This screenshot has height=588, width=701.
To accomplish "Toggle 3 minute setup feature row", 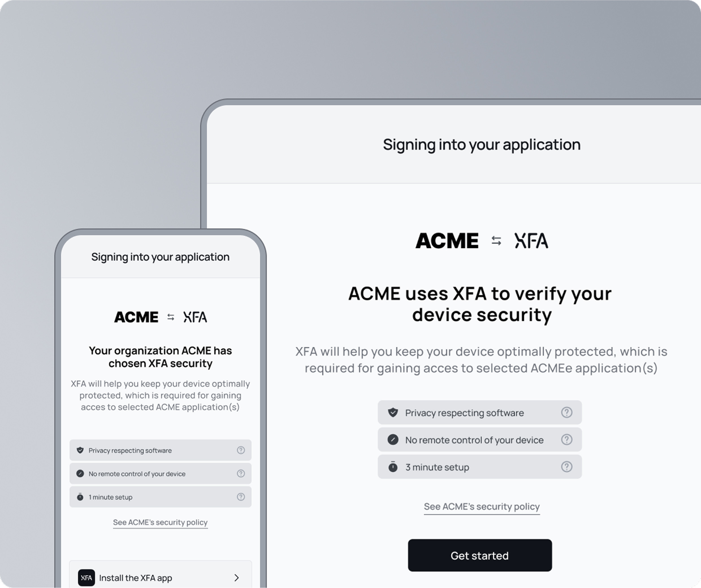I will click(x=479, y=466).
